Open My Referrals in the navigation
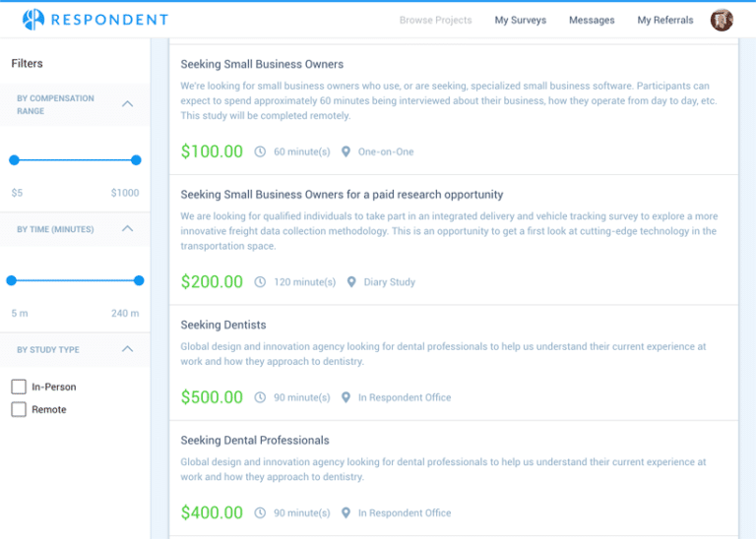The height and width of the screenshot is (539, 756). point(664,20)
